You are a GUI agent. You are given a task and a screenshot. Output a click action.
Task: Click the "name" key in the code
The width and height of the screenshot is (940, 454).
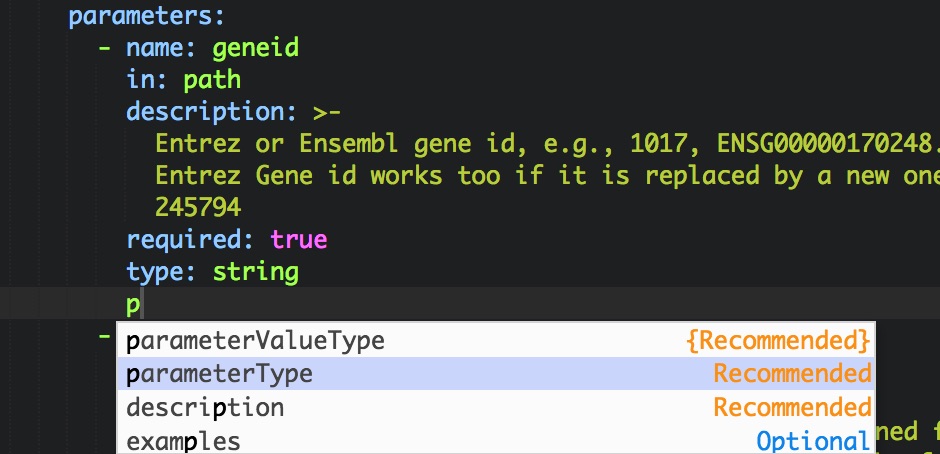tap(155, 49)
